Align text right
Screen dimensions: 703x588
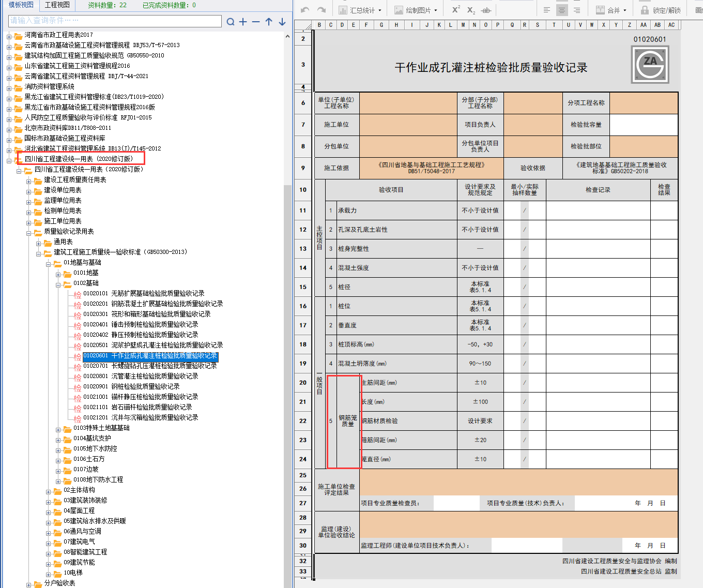click(577, 10)
